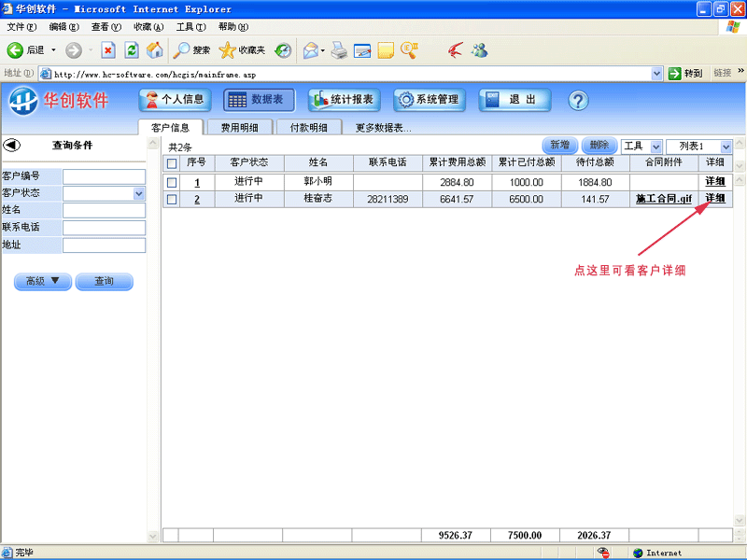
Task: Open 统计报表 reports section
Action: (345, 101)
